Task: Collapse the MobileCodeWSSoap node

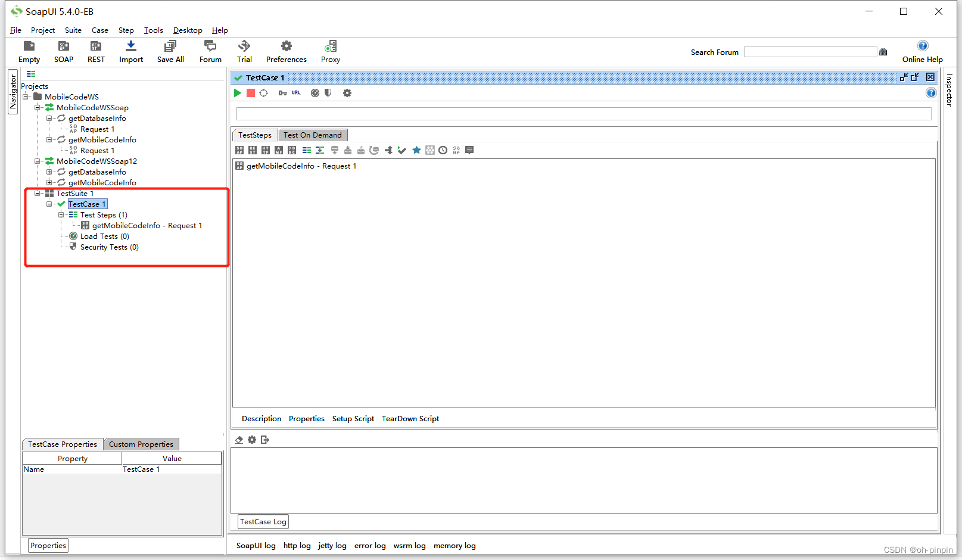Action: click(x=38, y=107)
